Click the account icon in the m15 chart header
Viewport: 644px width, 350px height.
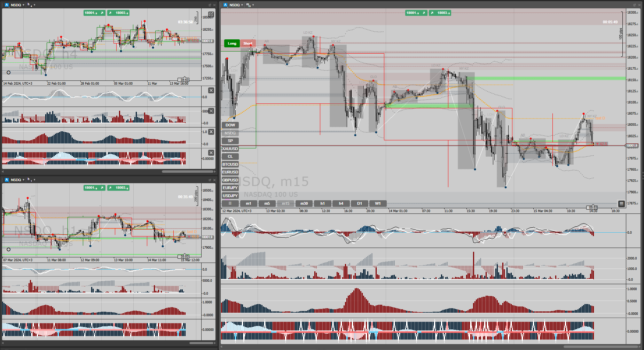pyautogui.click(x=225, y=5)
